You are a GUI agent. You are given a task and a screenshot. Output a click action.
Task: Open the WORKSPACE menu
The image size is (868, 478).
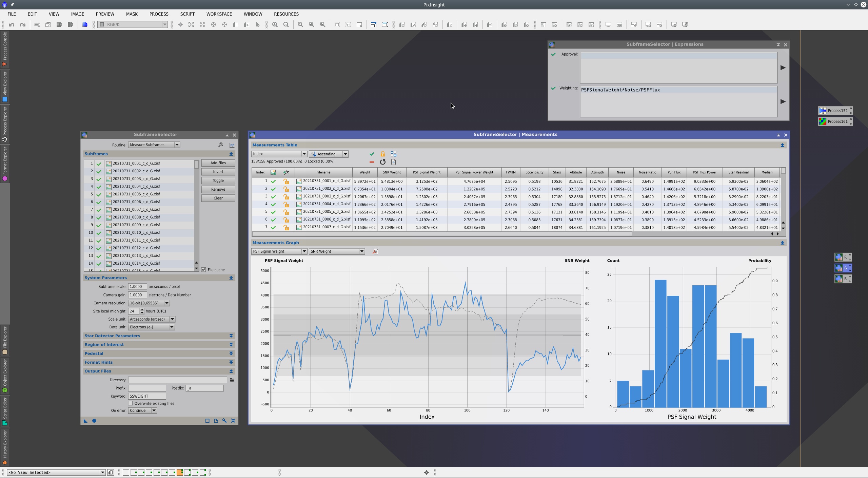pos(219,14)
